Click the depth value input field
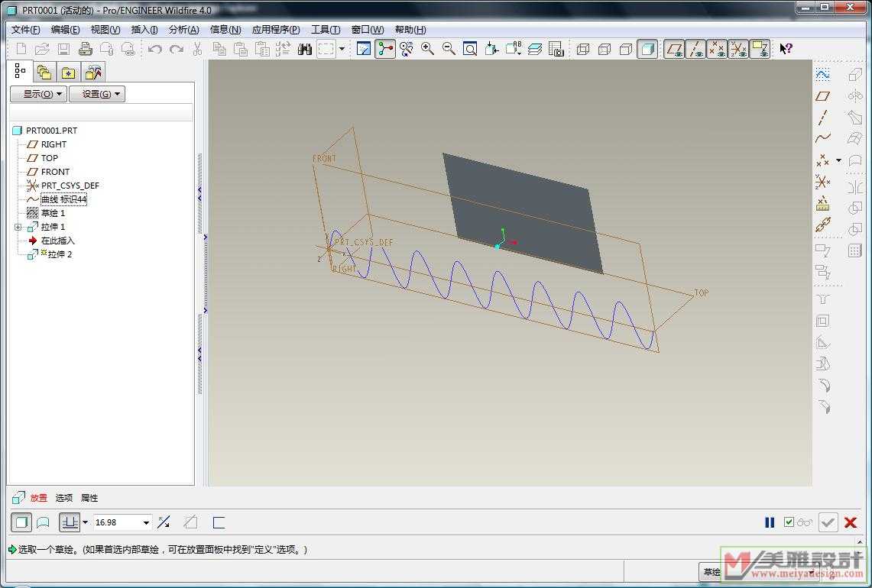The image size is (872, 588). pyautogui.click(x=118, y=522)
